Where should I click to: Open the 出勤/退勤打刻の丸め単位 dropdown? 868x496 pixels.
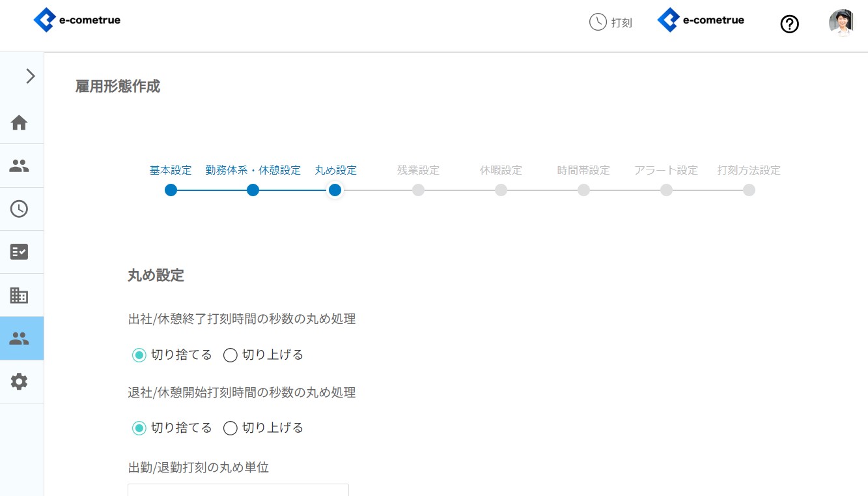point(238,489)
